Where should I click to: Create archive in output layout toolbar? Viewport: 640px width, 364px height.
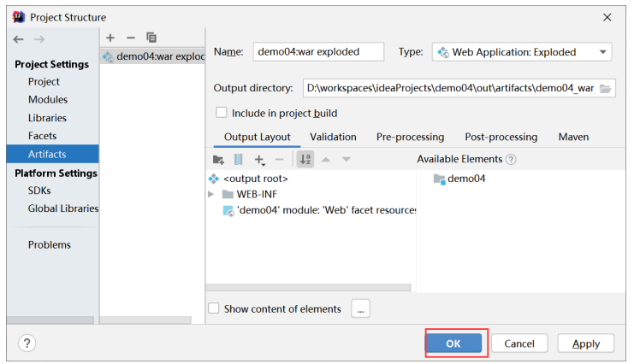[x=239, y=160]
